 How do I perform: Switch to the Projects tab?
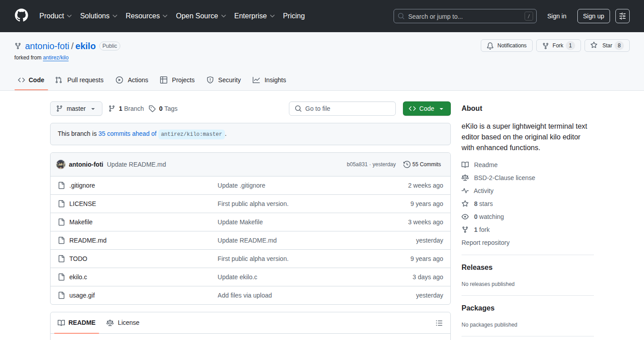tap(178, 80)
